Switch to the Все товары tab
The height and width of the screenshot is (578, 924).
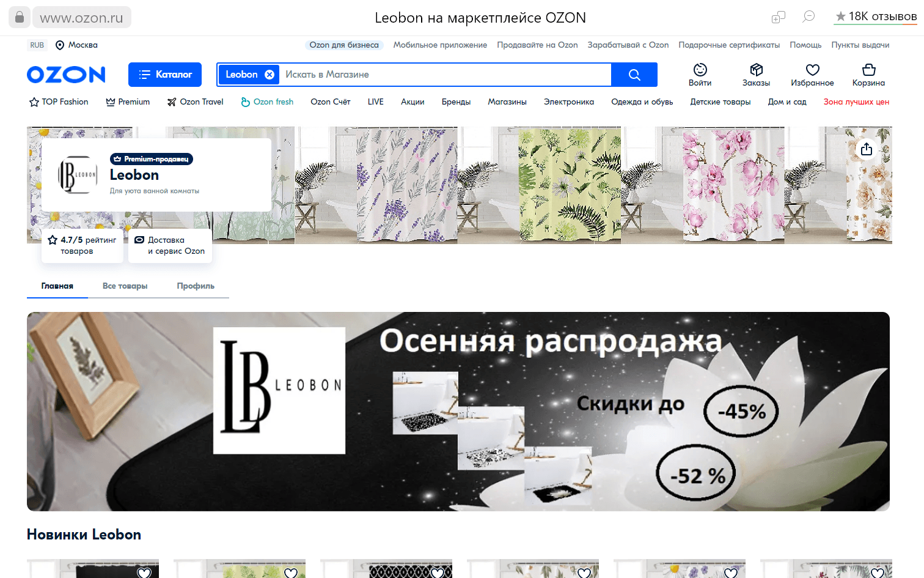tap(125, 286)
